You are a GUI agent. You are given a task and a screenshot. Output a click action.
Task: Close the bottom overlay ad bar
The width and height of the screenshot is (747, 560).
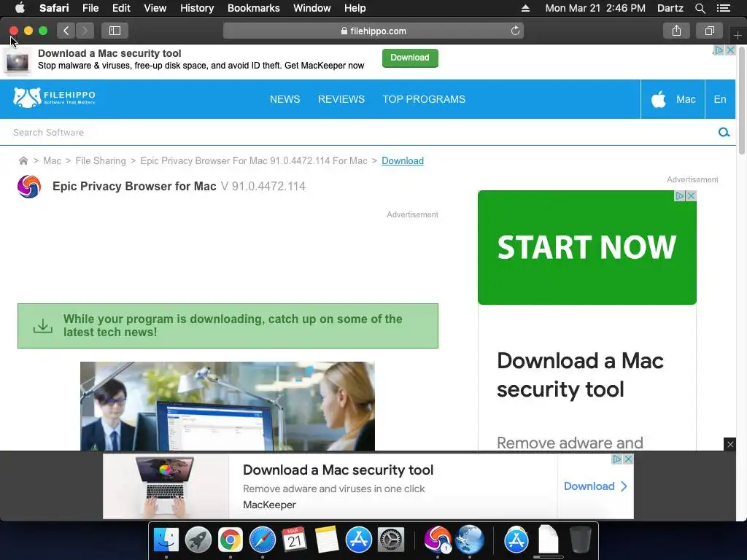point(729,444)
